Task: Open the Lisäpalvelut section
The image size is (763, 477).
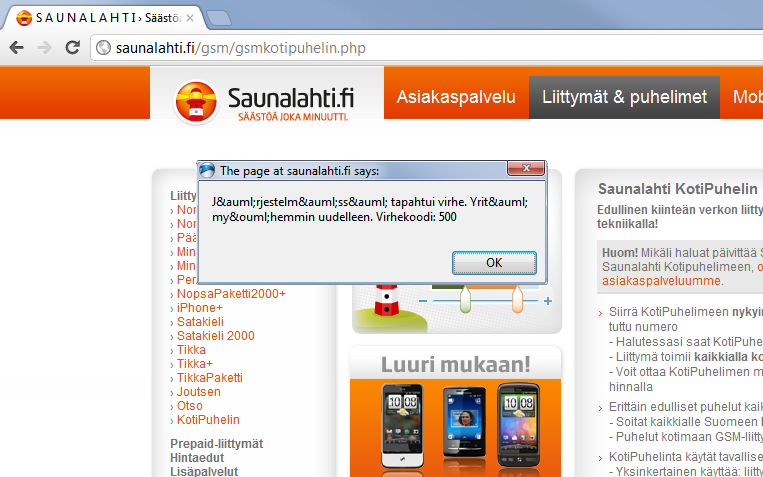Action: tap(204, 472)
